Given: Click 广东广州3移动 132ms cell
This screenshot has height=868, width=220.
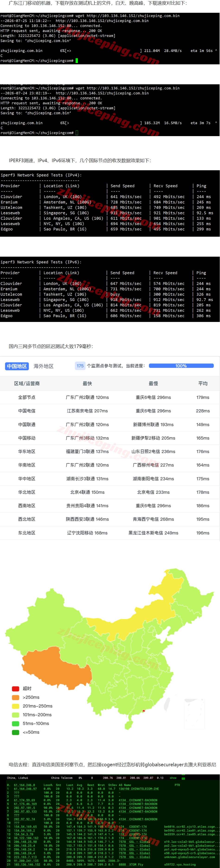Looking at the screenshot, I should tap(87, 438).
